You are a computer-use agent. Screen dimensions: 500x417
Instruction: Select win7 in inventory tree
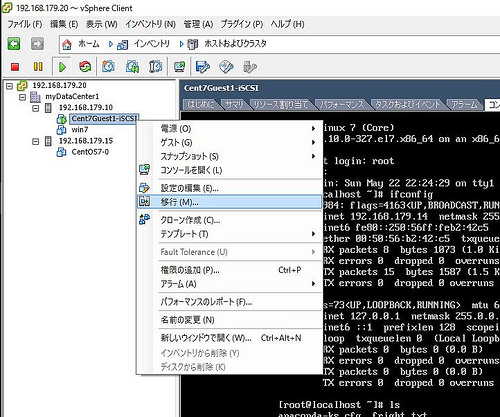80,130
